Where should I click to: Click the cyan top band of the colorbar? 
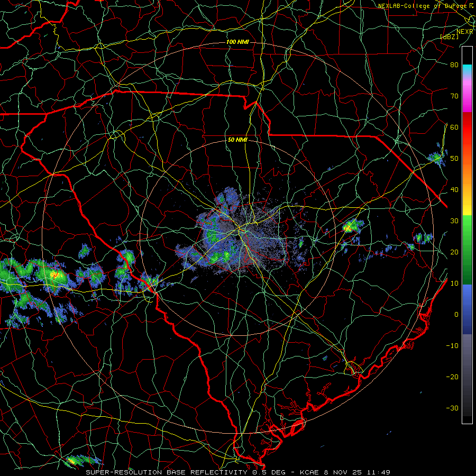467,69
